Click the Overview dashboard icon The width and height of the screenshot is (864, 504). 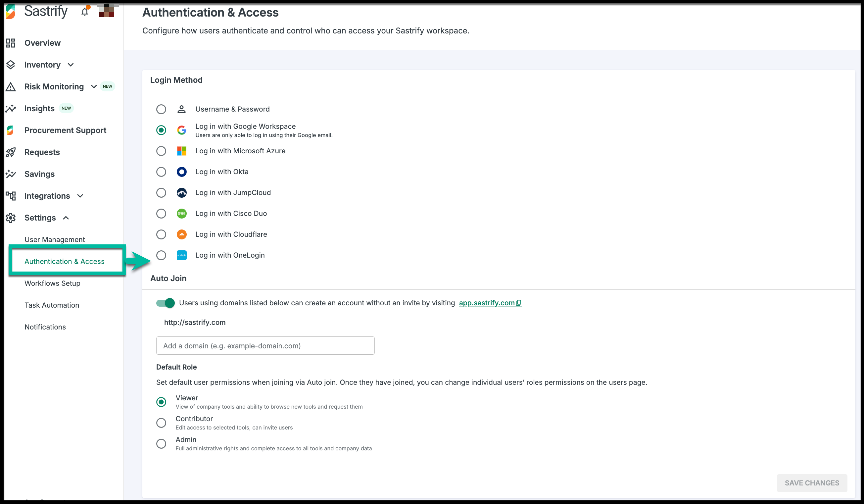[11, 43]
